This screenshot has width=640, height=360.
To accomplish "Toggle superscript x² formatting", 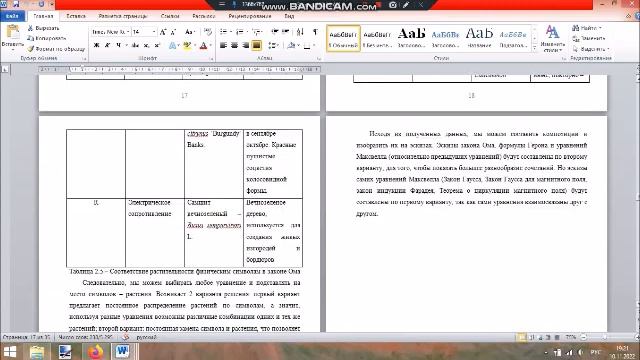I will (157, 45).
